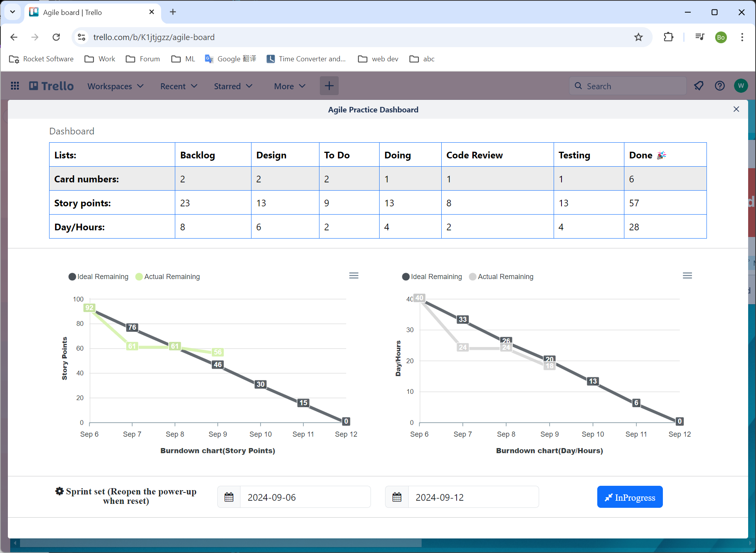Click the Trello logo to go home
This screenshot has height=553, width=756.
click(51, 86)
